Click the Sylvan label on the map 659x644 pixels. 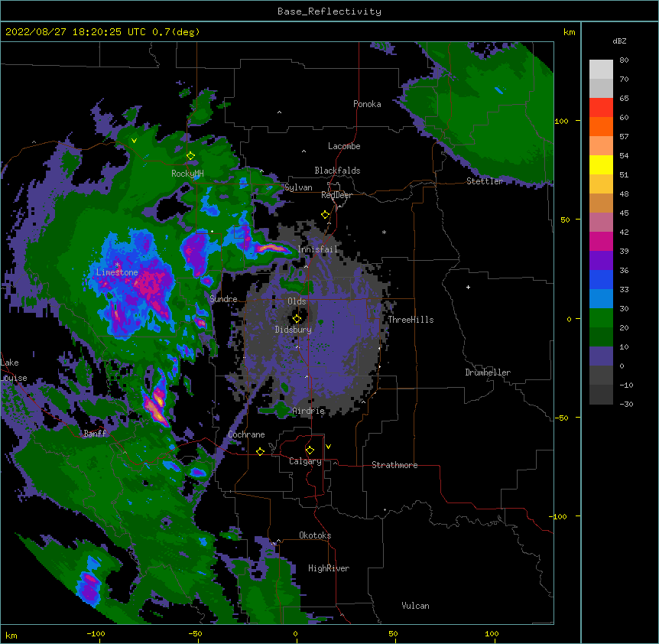[298, 187]
